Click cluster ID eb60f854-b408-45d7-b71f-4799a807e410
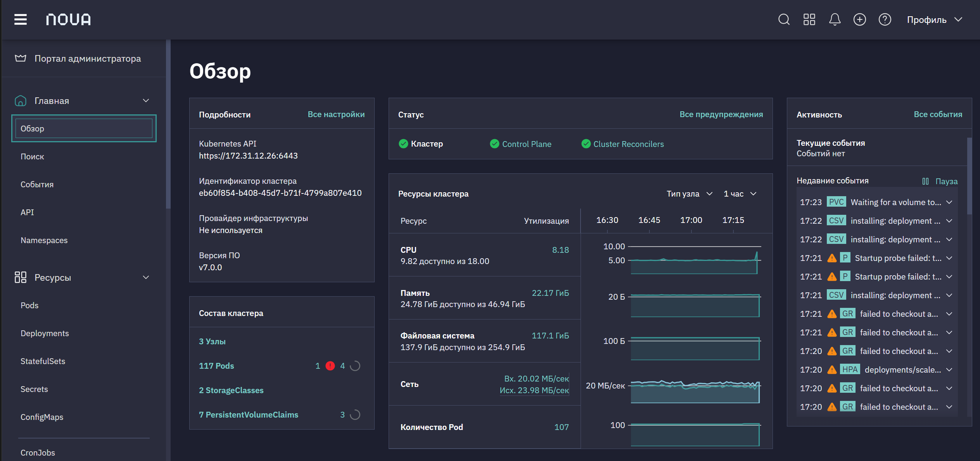This screenshot has width=980, height=461. 280,193
